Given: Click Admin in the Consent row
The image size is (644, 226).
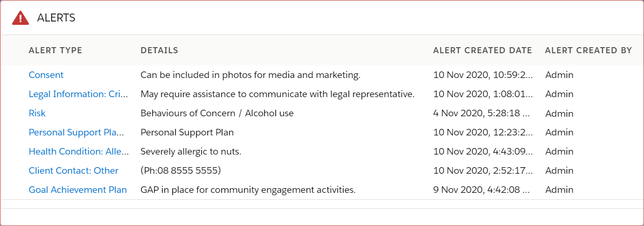Looking at the screenshot, I should [x=559, y=75].
